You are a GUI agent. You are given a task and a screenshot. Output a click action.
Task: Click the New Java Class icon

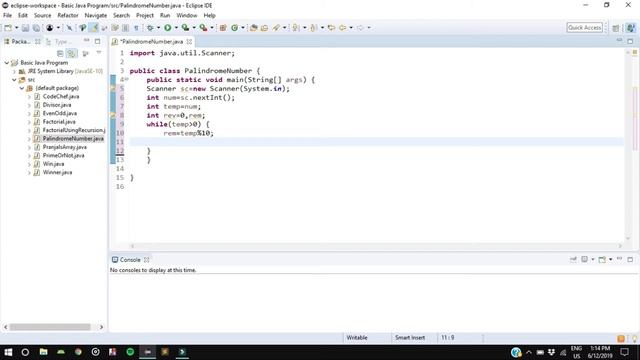click(x=234, y=28)
